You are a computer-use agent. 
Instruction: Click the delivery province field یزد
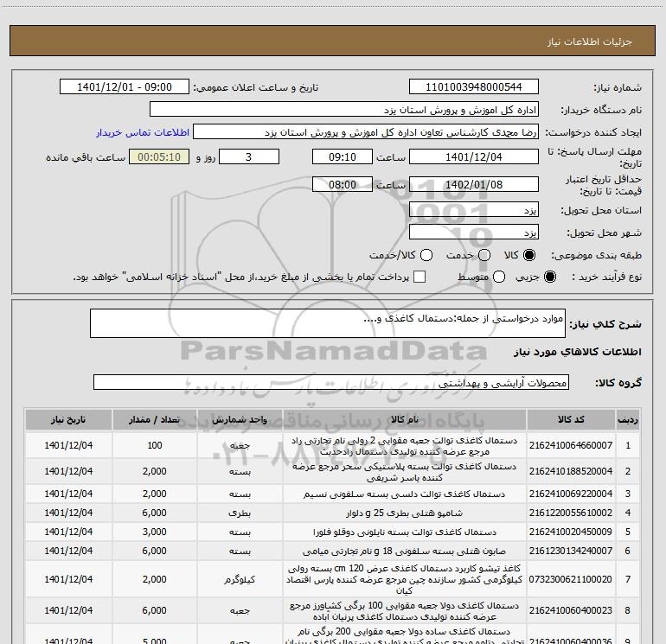(474, 209)
